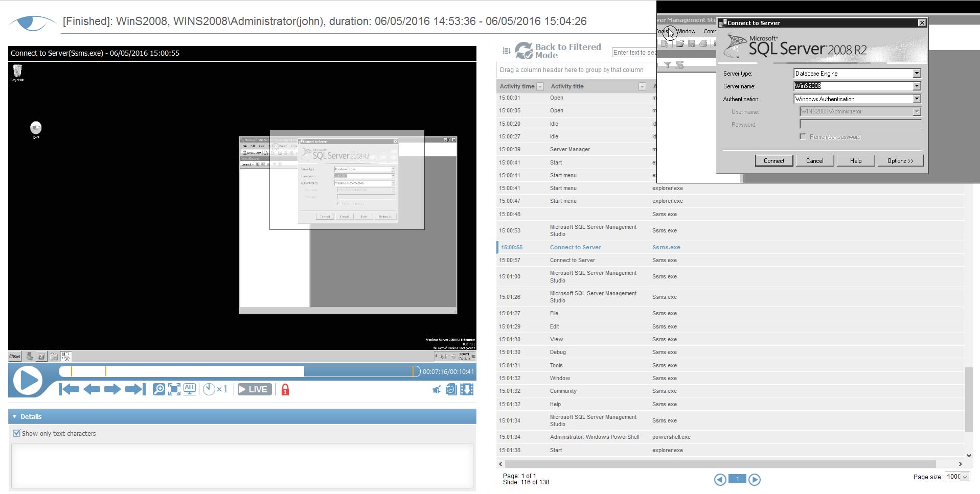Sort by the Activity title column header
Image resolution: width=980 pixels, height=494 pixels.
pyautogui.click(x=567, y=87)
